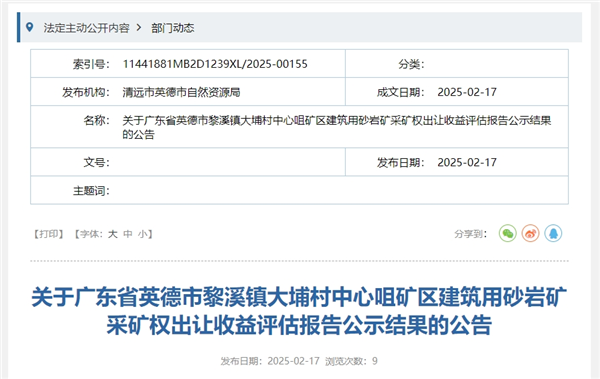Click the 分享到 label
Viewport: 600px width, 379px height.
point(470,234)
